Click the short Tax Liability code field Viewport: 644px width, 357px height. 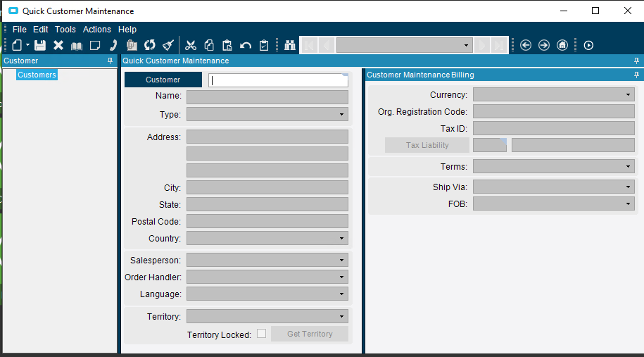coord(490,145)
